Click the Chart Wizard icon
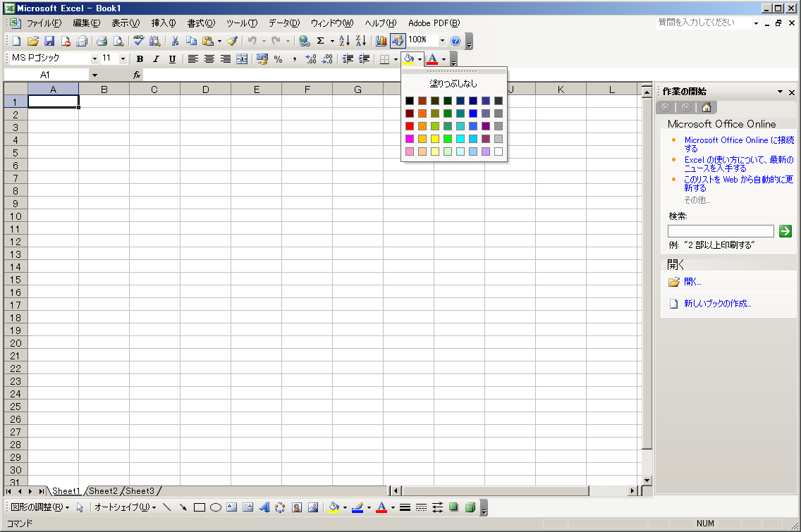This screenshot has width=801, height=532. pyautogui.click(x=381, y=41)
